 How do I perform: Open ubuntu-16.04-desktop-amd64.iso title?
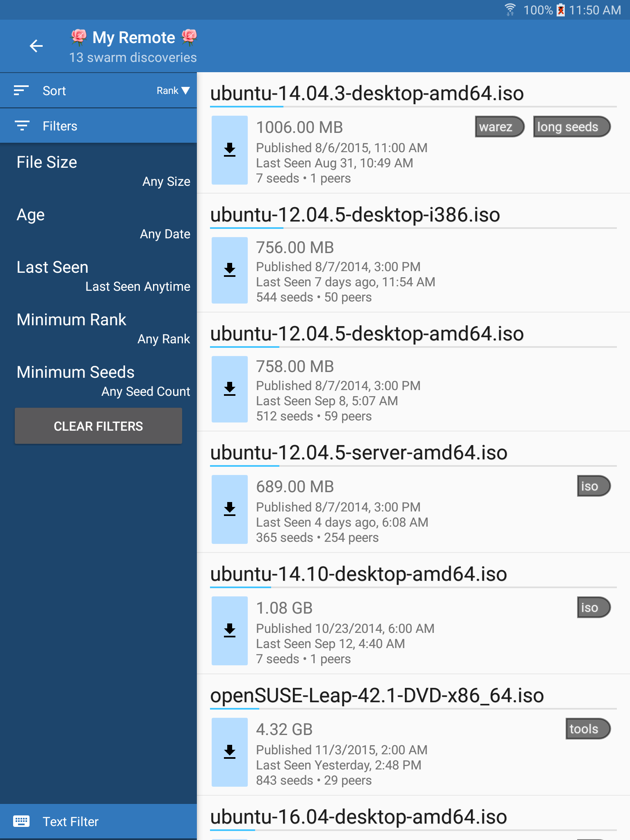pyautogui.click(x=358, y=817)
